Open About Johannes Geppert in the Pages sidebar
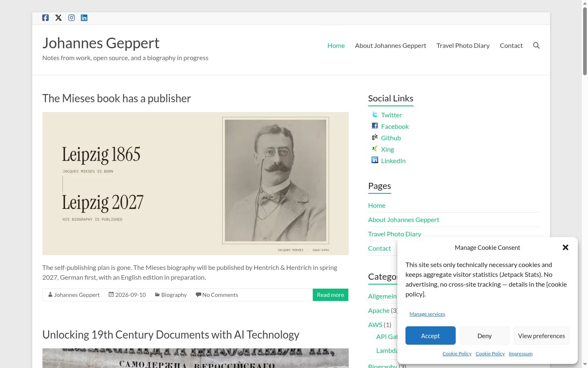This screenshot has height=368, width=588. coord(404,220)
